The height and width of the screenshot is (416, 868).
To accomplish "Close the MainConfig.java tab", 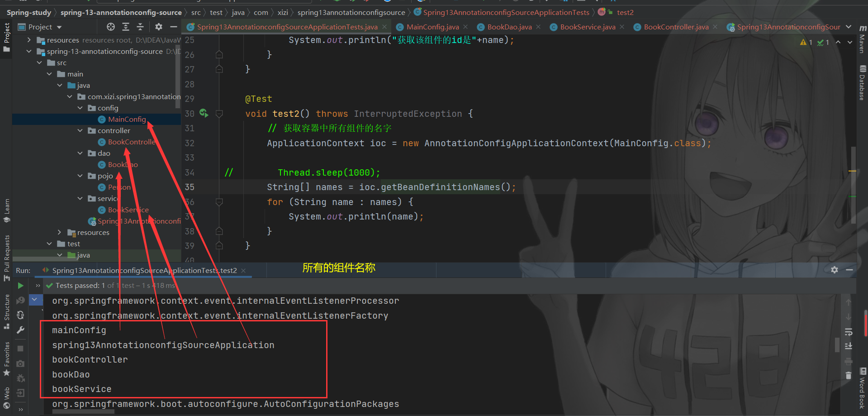I will tap(465, 27).
